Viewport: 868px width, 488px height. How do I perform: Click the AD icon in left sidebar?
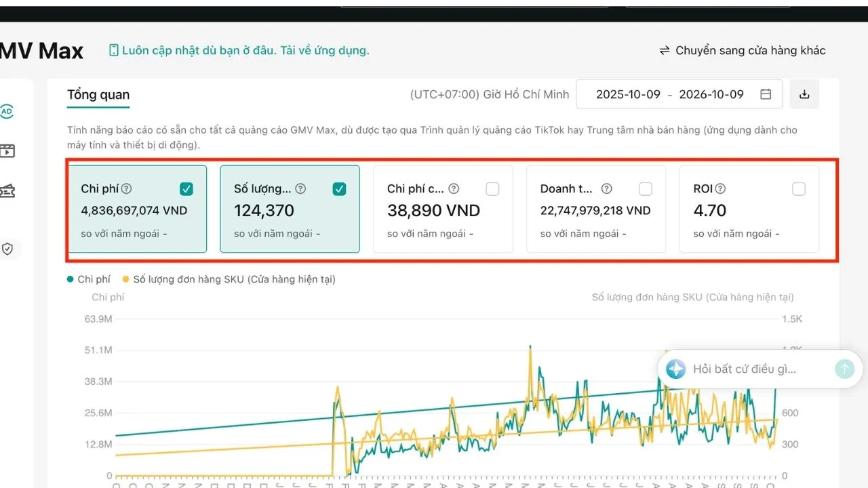click(x=7, y=111)
